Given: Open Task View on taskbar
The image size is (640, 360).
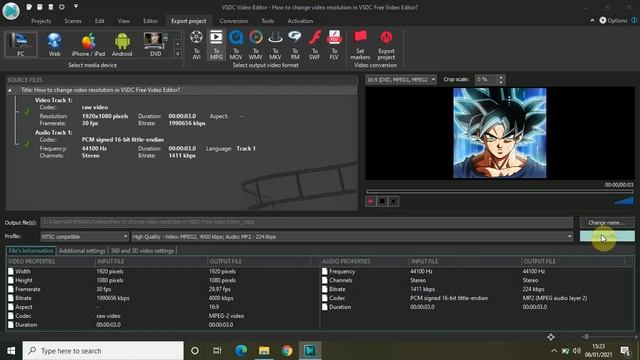Looking at the screenshot, I should (x=217, y=351).
